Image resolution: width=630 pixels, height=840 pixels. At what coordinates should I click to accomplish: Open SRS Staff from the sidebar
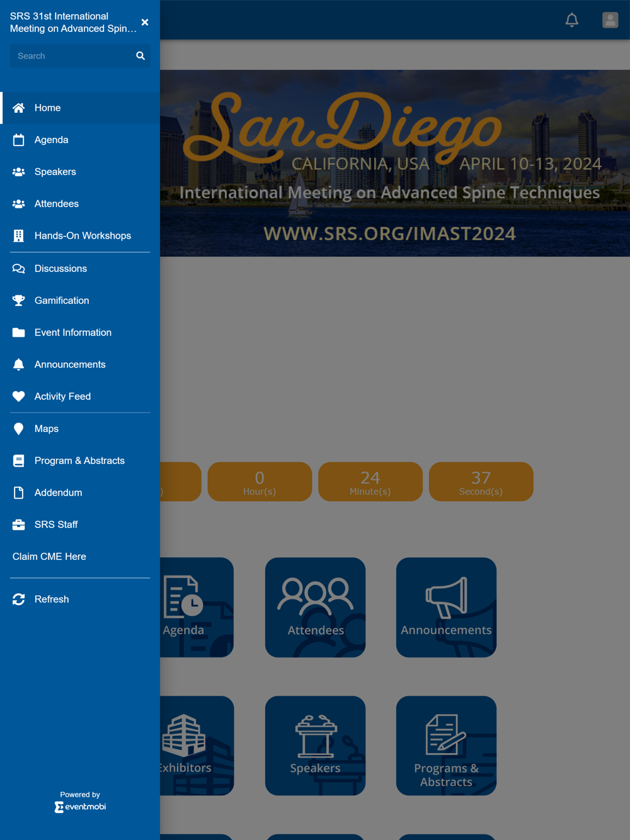pyautogui.click(x=80, y=525)
